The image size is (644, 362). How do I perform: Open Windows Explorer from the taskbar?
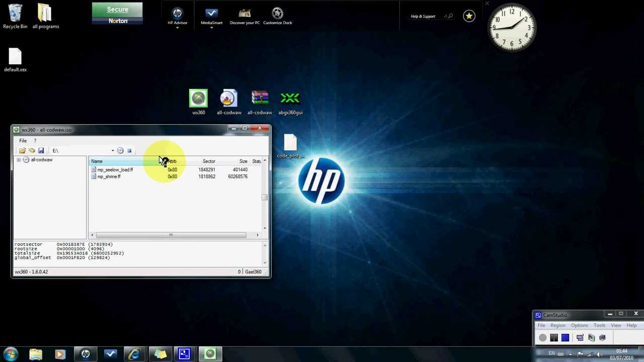[36, 354]
